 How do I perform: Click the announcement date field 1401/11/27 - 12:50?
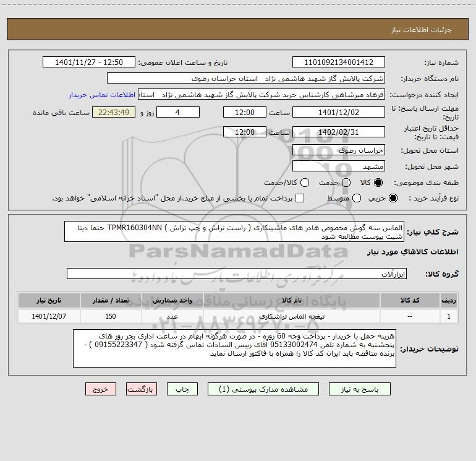[88, 62]
